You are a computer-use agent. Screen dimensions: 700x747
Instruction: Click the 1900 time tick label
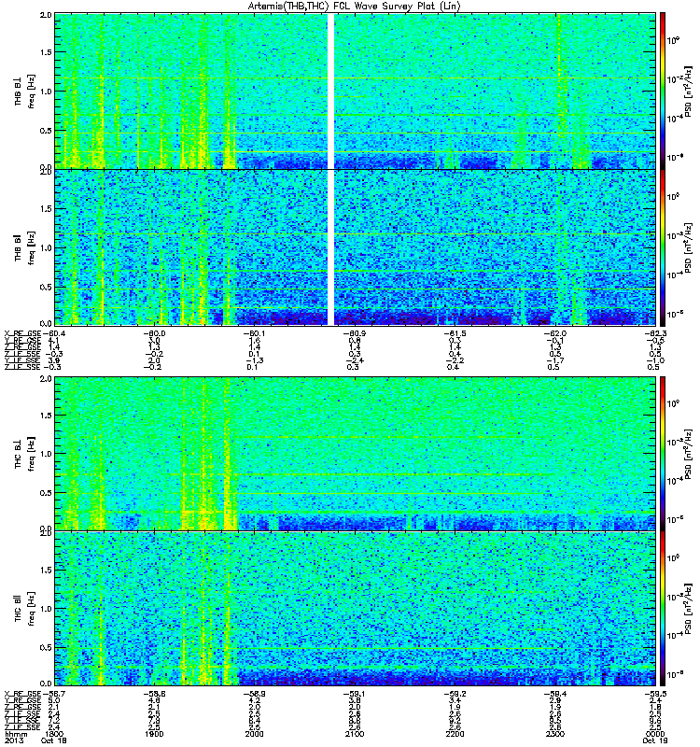(154, 734)
